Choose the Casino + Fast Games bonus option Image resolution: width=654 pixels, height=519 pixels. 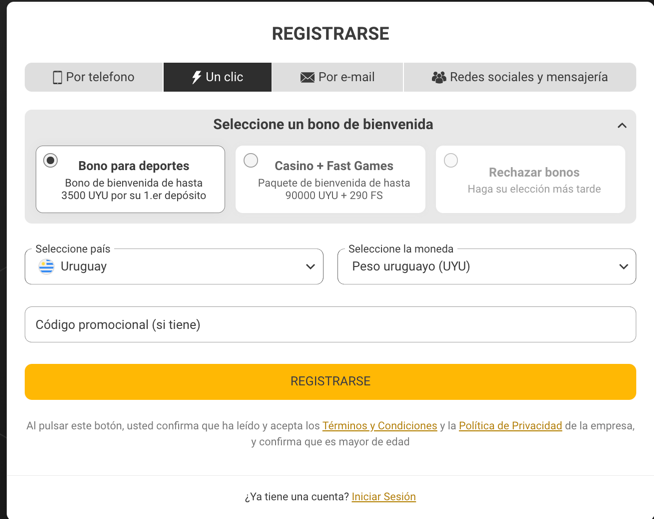251,160
